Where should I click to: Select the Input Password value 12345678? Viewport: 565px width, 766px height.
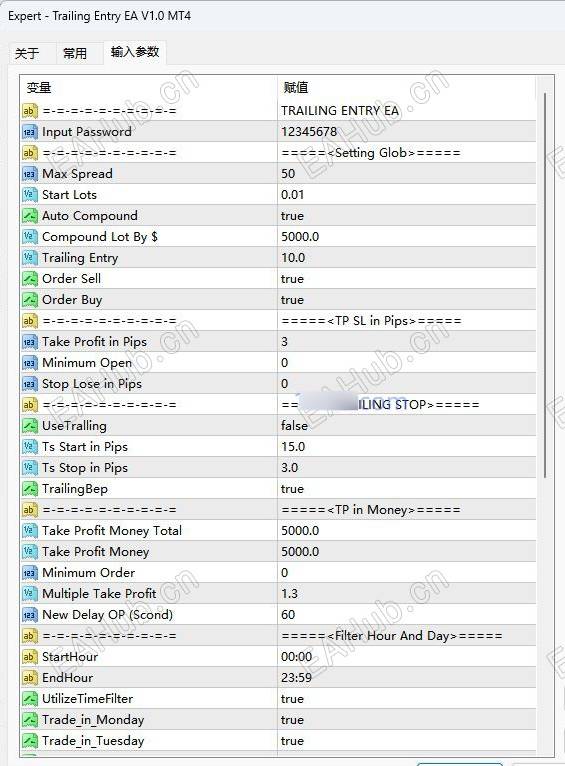coord(309,132)
